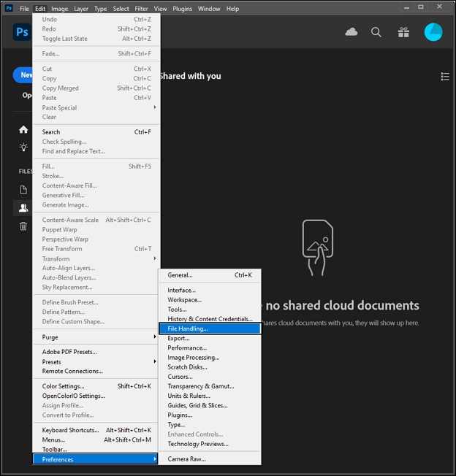Open the Image menu
This screenshot has height=476, width=456.
[59, 9]
